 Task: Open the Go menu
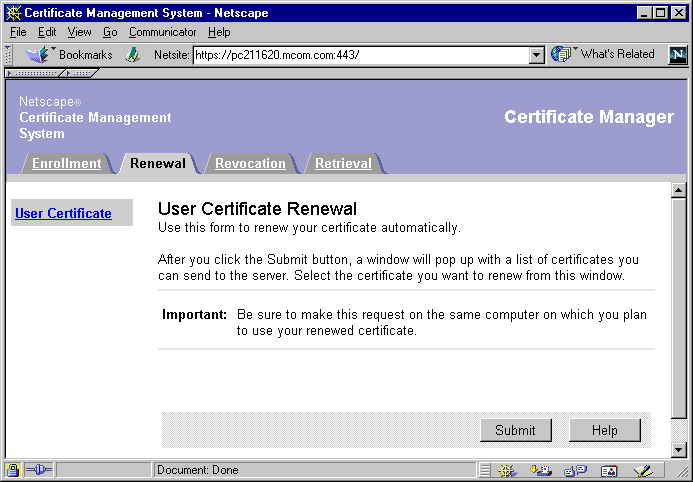(110, 32)
